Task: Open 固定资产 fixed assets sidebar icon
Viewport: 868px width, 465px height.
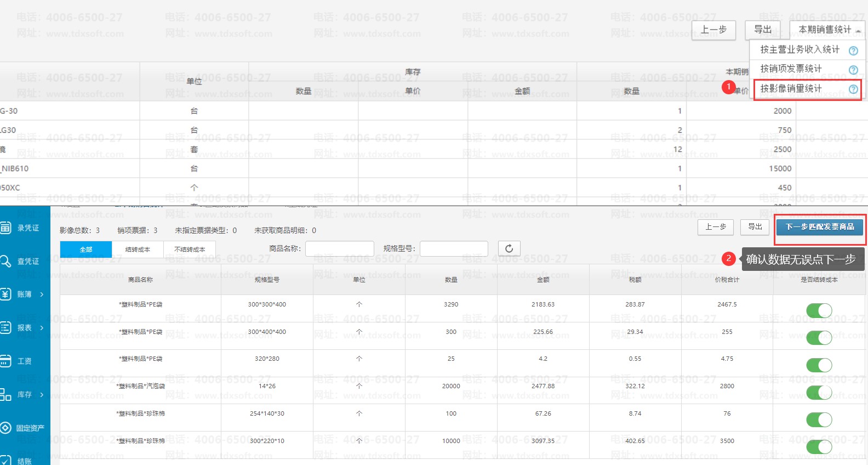Action: pyautogui.click(x=5, y=428)
